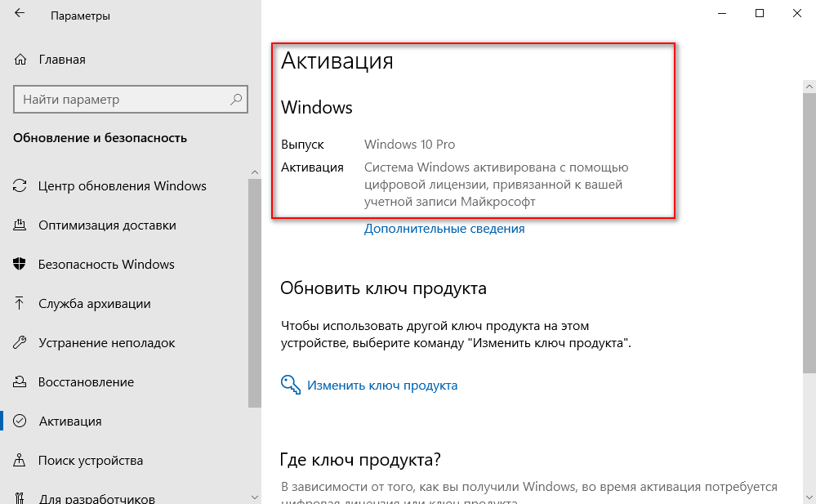Image resolution: width=816 pixels, height=504 pixels.
Task: Click the Find my device icon
Action: [20, 460]
